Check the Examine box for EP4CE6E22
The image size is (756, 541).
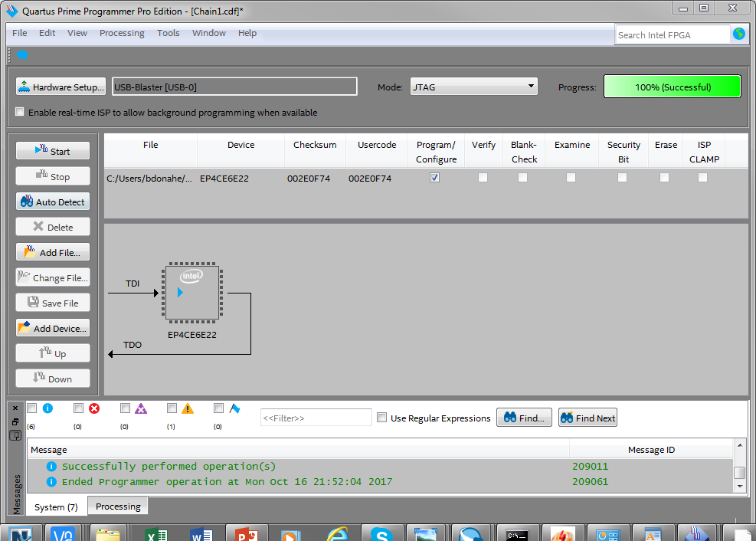click(571, 178)
